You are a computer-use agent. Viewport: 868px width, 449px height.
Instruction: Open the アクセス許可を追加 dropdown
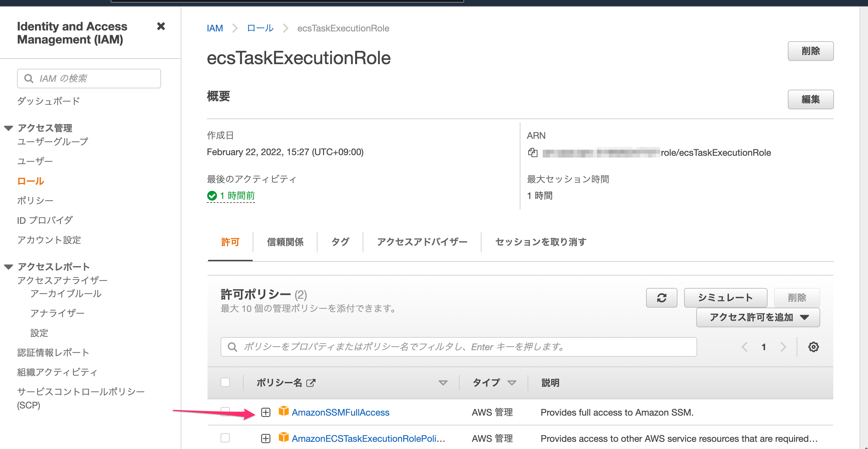757,317
